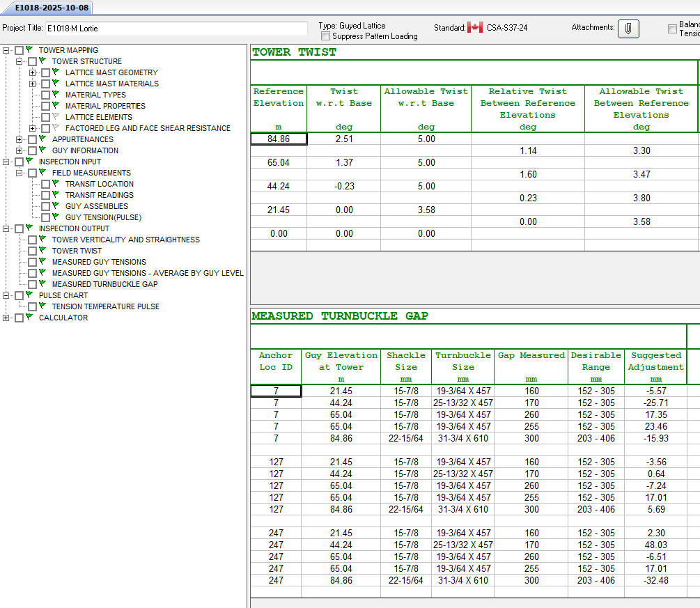Click green flag icon beside TOWER STRUCTURE
Image resolution: width=700 pixels, height=608 pixels.
(43, 61)
